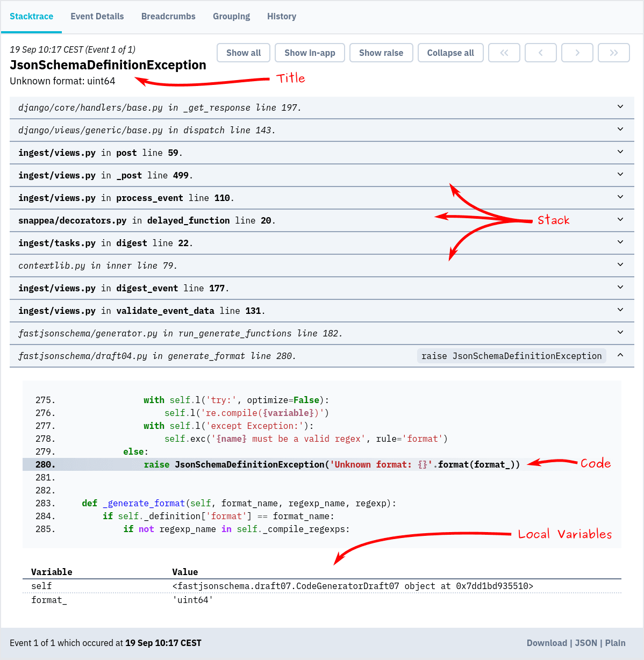Click the raise JsonSchemaDefinitionException badge

coord(511,355)
